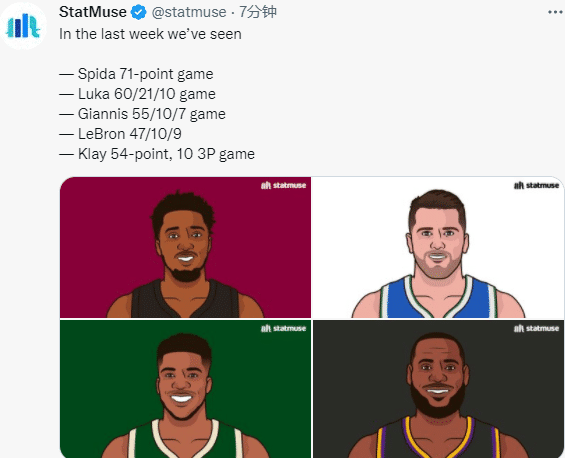This screenshot has height=458, width=565.
Task: Open the Spida maroon background image
Action: (185, 247)
